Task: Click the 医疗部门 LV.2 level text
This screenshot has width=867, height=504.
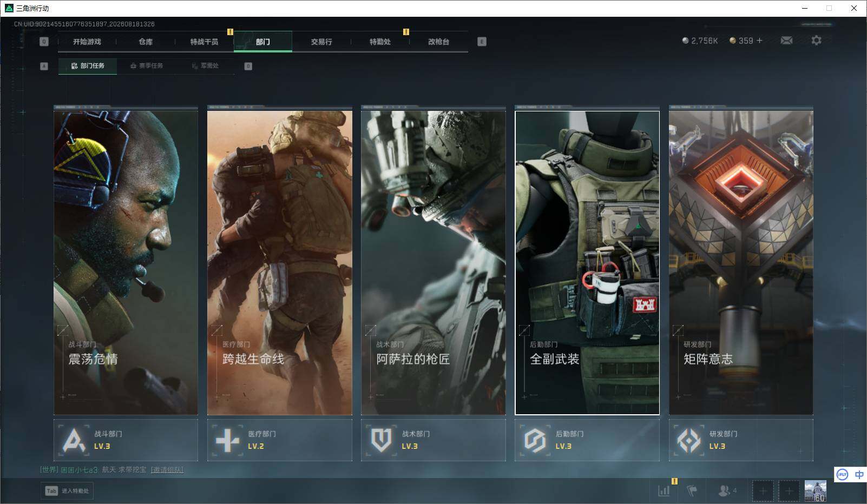Action: (x=256, y=446)
